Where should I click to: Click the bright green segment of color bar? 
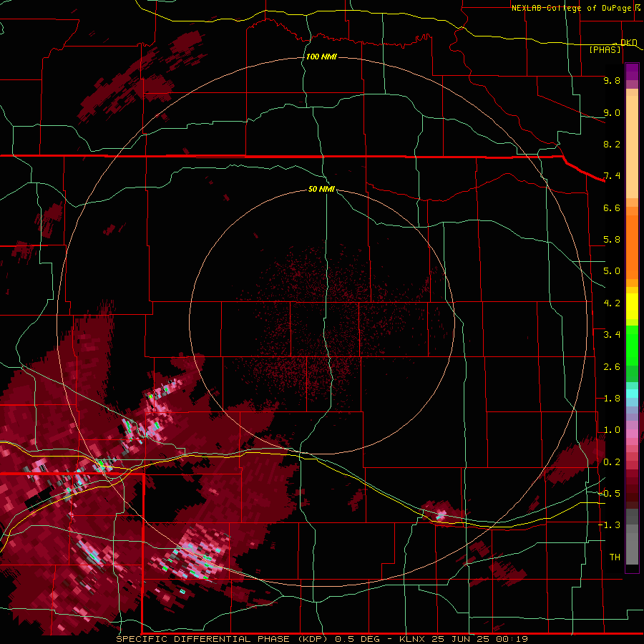[632, 345]
